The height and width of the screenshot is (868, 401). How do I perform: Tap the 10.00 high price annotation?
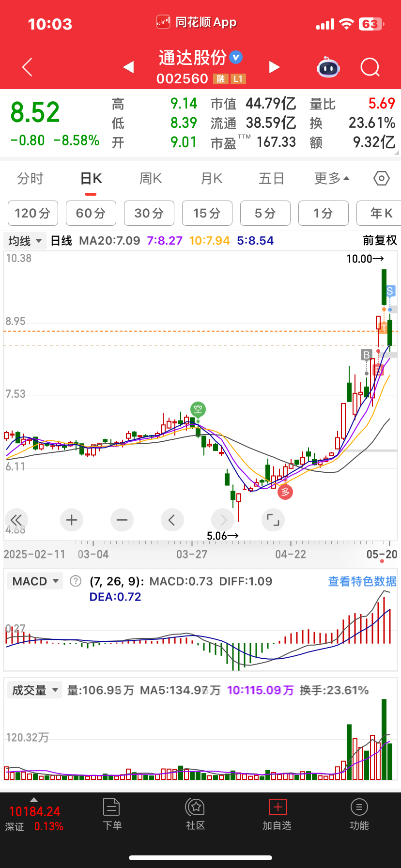click(x=365, y=259)
